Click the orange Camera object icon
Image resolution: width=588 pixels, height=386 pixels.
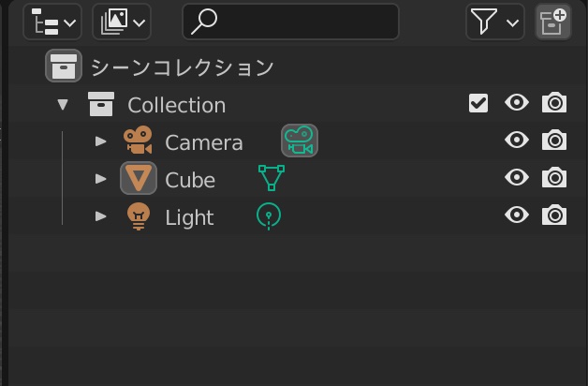pyautogui.click(x=138, y=141)
